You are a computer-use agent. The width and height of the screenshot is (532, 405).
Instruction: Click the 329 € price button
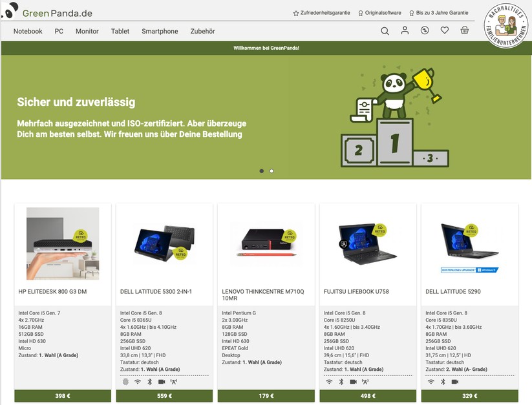470,396
